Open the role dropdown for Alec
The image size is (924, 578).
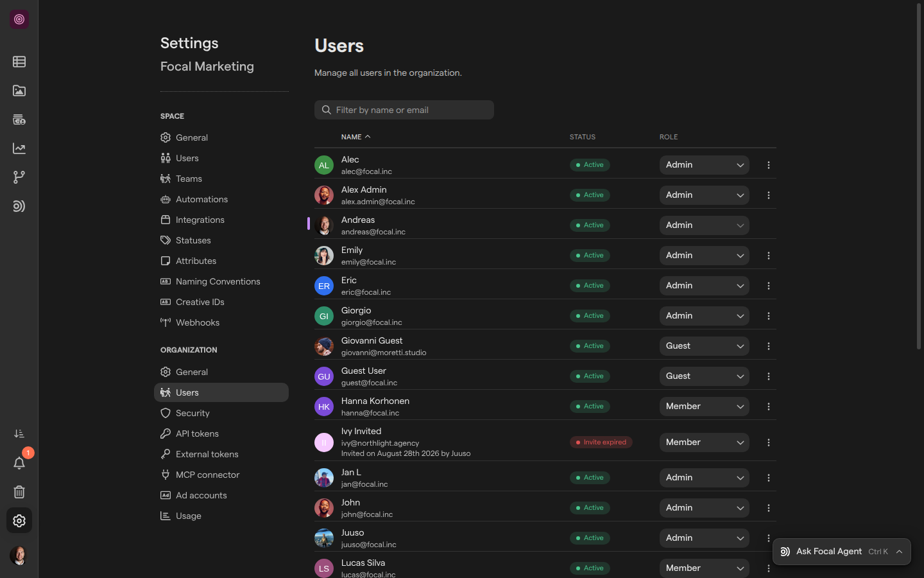(705, 165)
